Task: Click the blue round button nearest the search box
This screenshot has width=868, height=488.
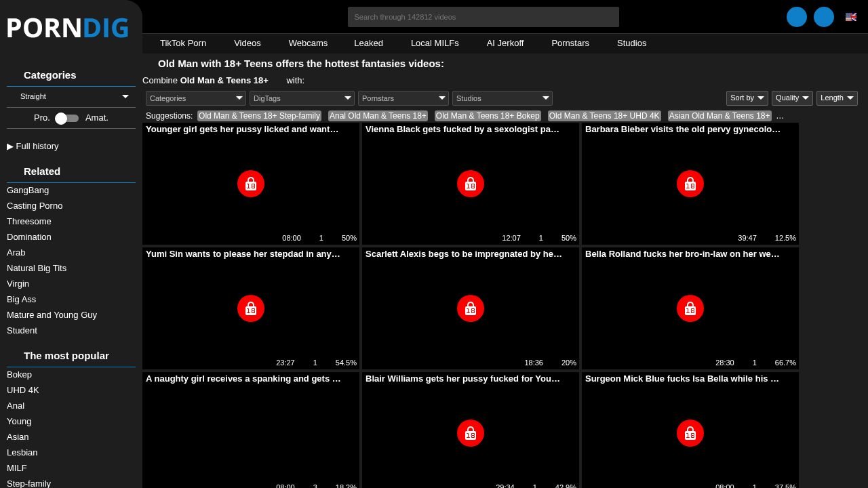Action: point(797,17)
